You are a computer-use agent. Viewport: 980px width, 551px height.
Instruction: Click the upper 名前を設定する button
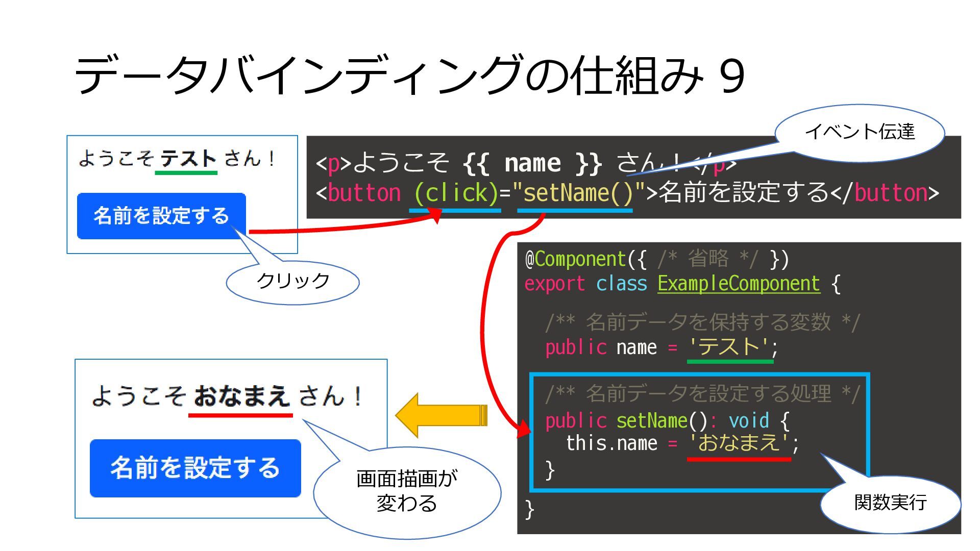coord(161,216)
